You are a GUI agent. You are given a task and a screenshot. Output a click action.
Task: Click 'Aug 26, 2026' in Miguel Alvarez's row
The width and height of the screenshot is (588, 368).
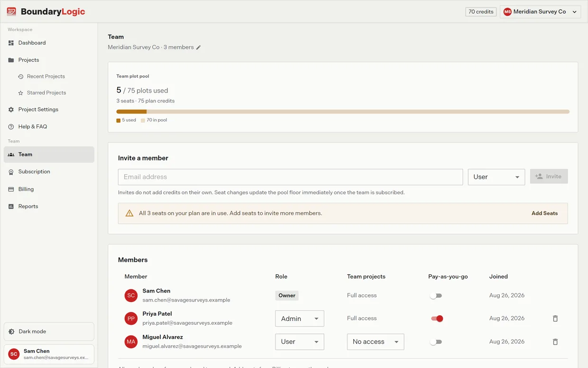tap(507, 342)
